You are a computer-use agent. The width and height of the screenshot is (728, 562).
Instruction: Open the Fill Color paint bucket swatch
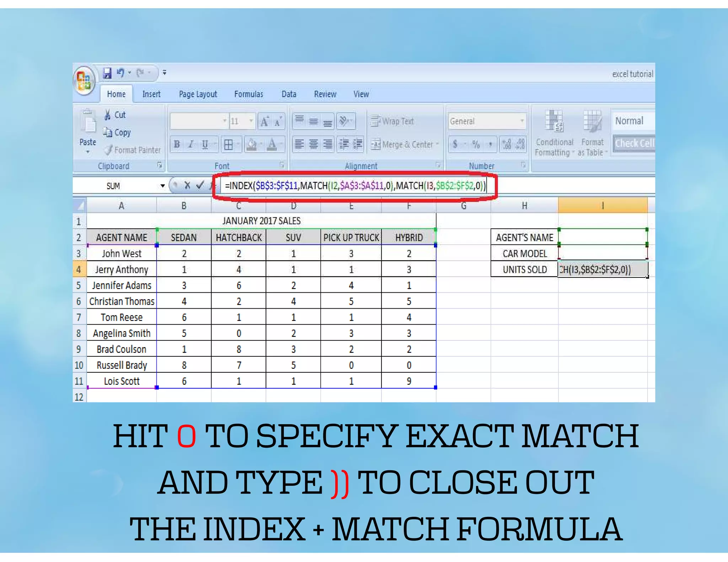tap(252, 145)
